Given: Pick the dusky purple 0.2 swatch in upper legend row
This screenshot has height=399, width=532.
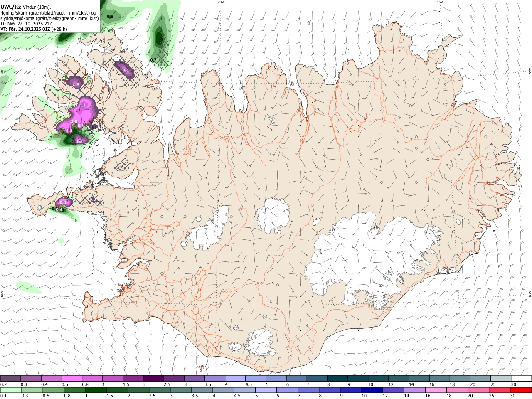Looking at the screenshot, I should 10,378.
